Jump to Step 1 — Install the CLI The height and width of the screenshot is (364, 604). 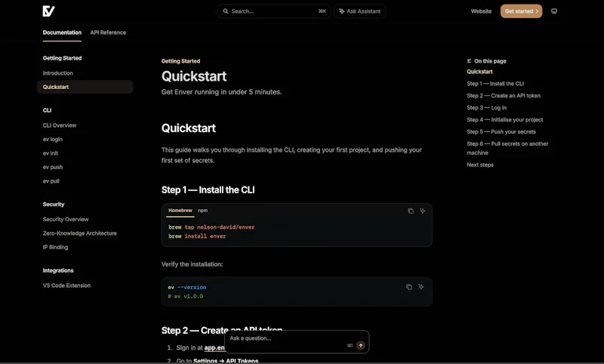pyautogui.click(x=495, y=84)
